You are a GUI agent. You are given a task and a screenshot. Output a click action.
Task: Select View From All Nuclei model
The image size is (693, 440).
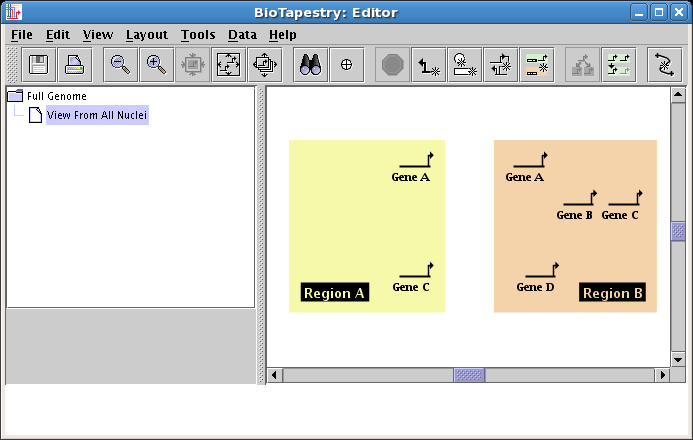(x=96, y=115)
